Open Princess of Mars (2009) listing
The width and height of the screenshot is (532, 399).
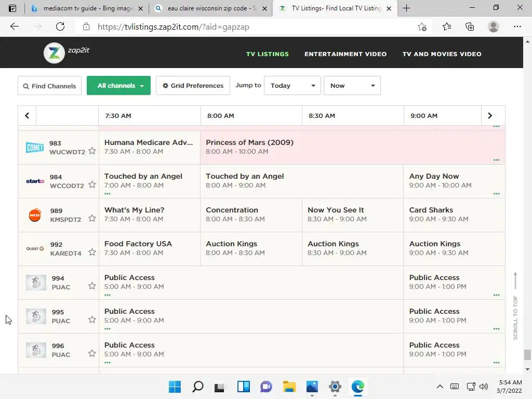[353, 147]
